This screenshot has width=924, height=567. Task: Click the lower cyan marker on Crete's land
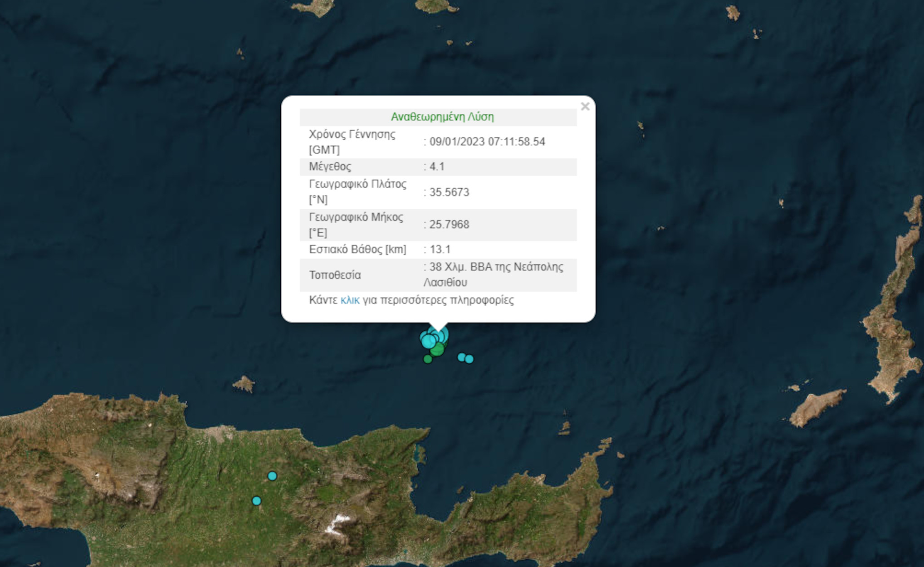pyautogui.click(x=256, y=501)
